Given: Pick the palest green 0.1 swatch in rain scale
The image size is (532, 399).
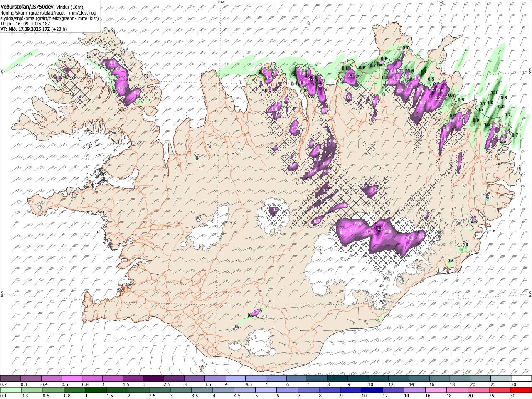Looking at the screenshot, I should pos(11,390).
